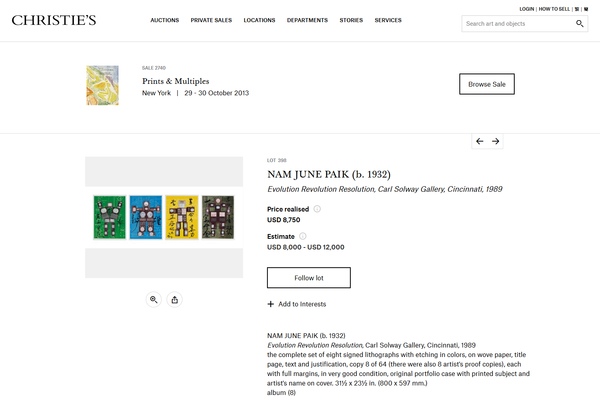Open the Prints & Multiples sale thumbnail
600x408 pixels.
click(102, 86)
